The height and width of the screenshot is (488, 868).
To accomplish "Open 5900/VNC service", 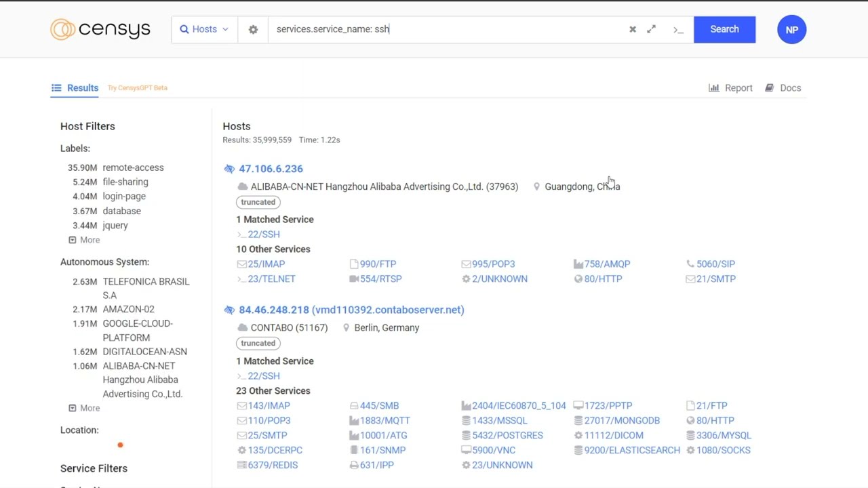I will tap(488, 450).
